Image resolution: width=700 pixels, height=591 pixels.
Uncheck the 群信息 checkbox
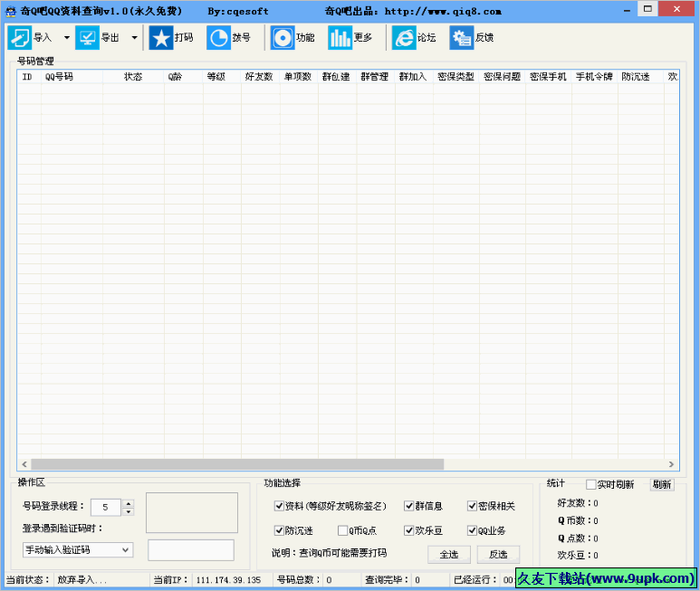click(409, 506)
